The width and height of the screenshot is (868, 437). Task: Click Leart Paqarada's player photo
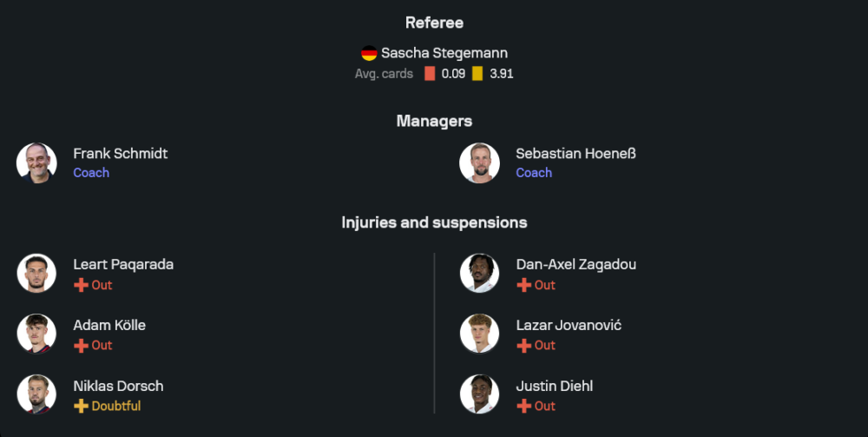(x=36, y=274)
